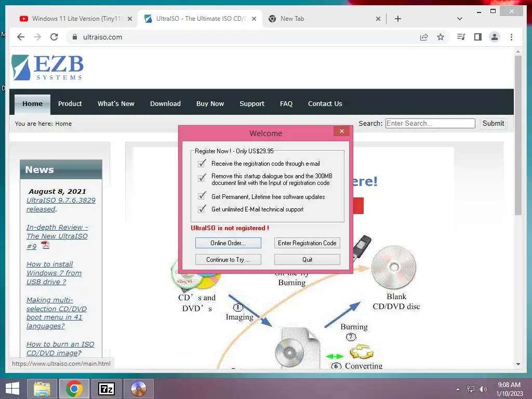Open a new tab with the plus button
The width and height of the screenshot is (532, 399).
pos(398,19)
